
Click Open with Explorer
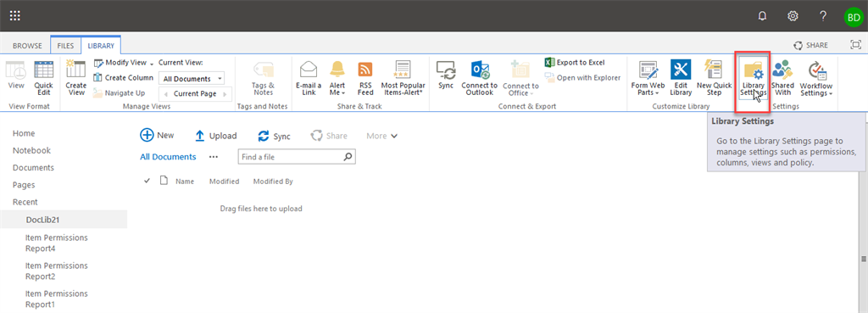click(582, 77)
